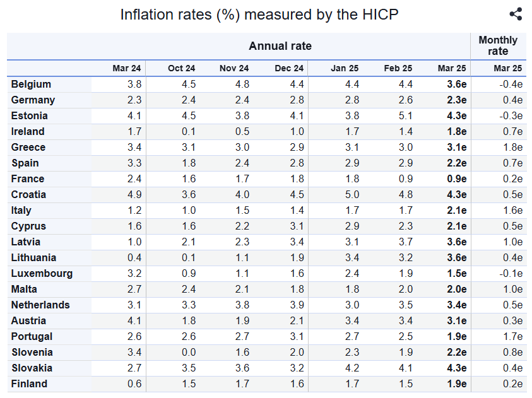Click the Annual rate header
This screenshot has width=532, height=398.
(x=280, y=46)
